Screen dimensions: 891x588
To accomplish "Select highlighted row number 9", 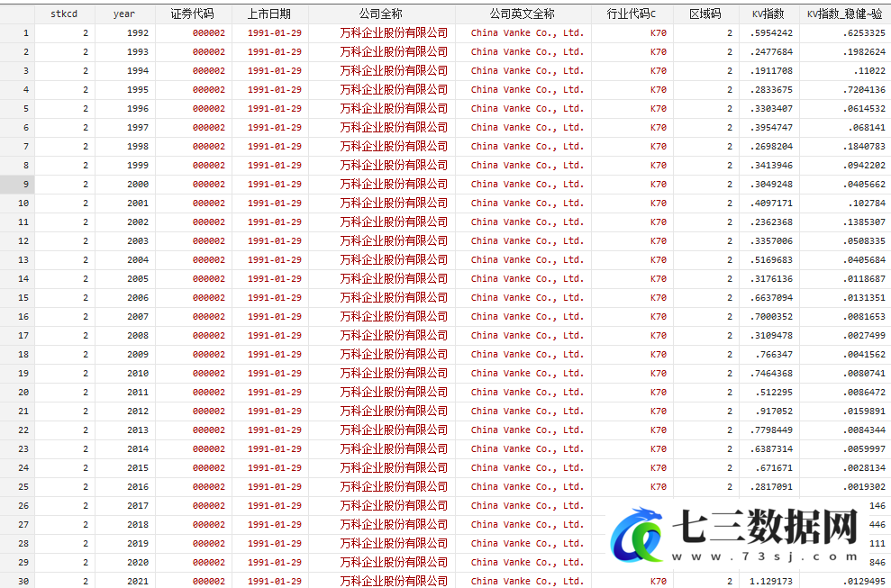I will (17, 184).
